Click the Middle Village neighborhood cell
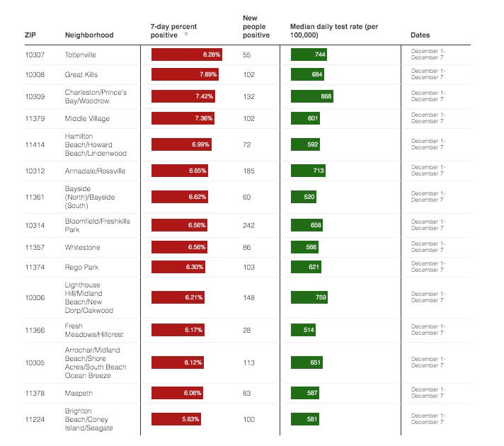This screenshot has width=504, height=446. click(x=87, y=118)
